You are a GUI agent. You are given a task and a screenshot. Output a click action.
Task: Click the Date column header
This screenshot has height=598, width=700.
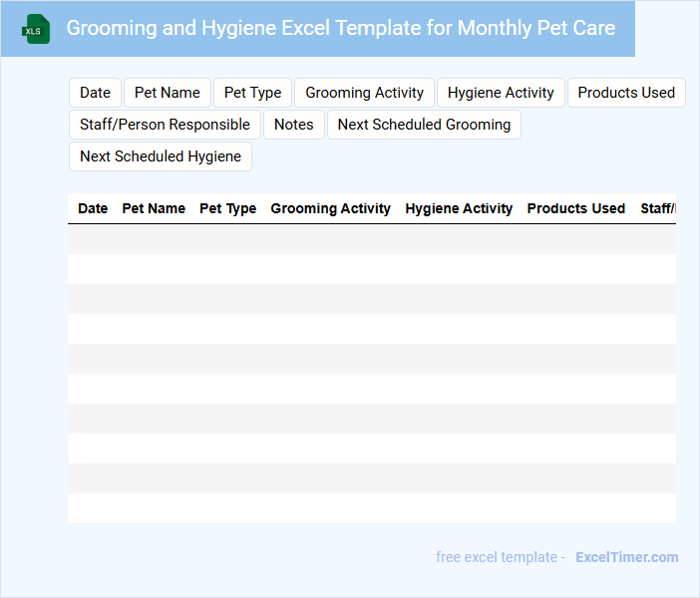point(93,208)
